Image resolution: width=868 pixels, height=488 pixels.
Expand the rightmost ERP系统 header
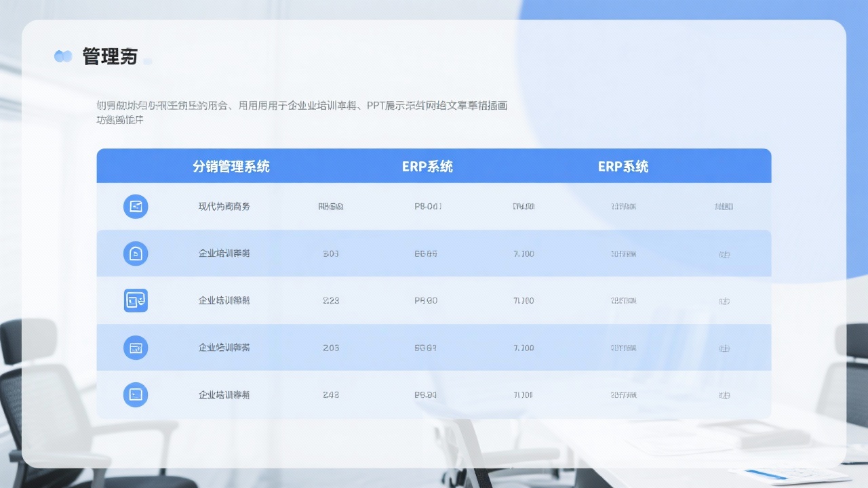623,165
